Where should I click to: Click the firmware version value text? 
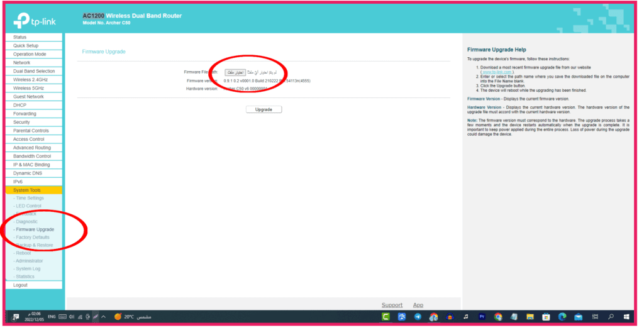(x=267, y=81)
